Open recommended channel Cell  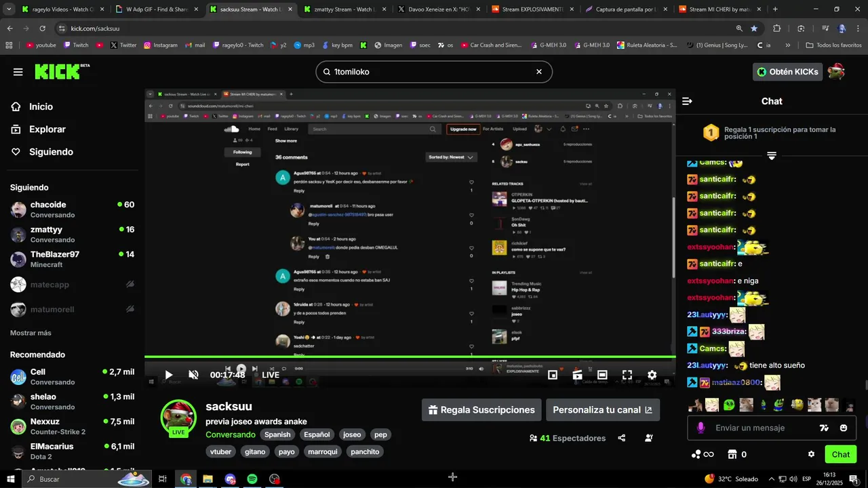tap(72, 377)
